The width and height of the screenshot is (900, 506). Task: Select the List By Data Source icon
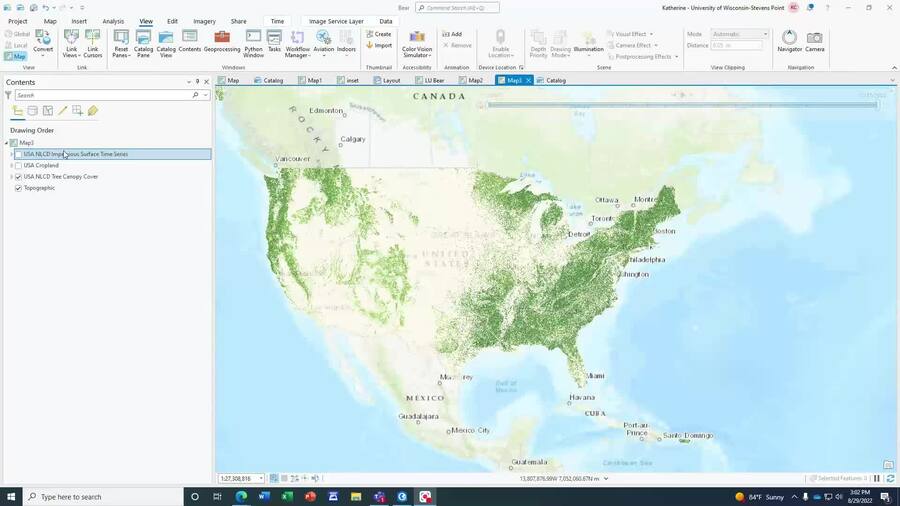pyautogui.click(x=32, y=111)
